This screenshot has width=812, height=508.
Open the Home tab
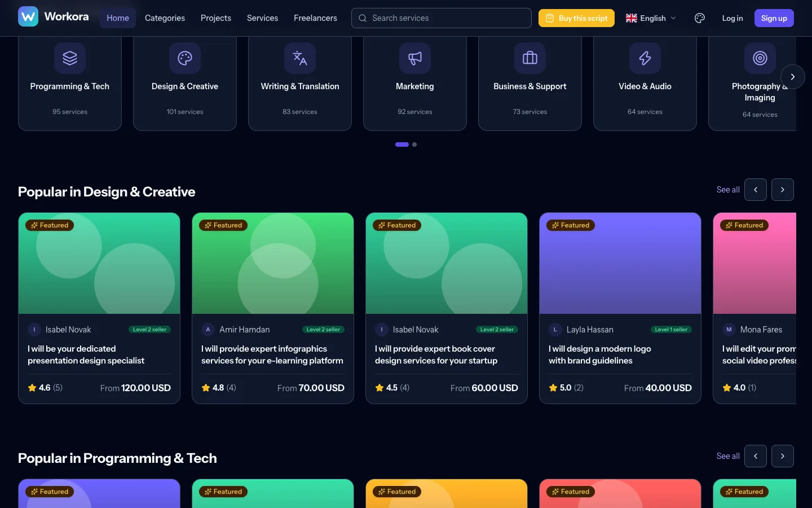[118, 18]
